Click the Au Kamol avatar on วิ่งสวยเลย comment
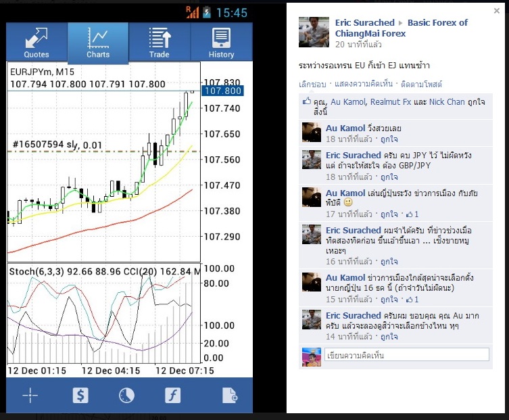Image resolution: width=509 pixels, height=420 pixels. click(x=312, y=132)
